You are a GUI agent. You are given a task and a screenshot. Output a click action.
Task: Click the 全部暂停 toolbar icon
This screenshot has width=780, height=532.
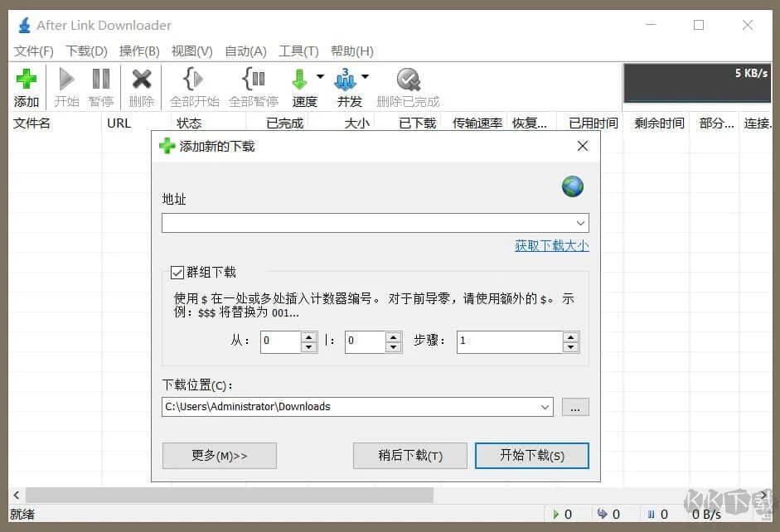tap(253, 80)
